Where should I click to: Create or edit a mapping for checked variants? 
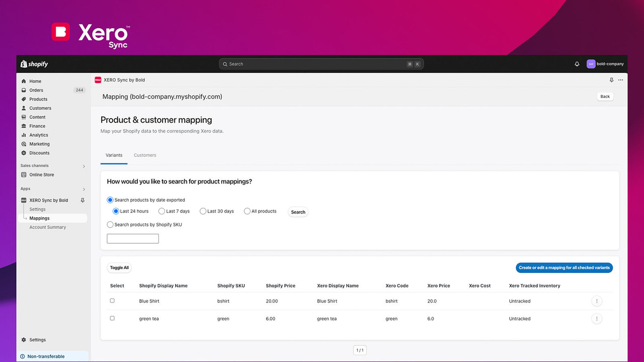coord(564,267)
